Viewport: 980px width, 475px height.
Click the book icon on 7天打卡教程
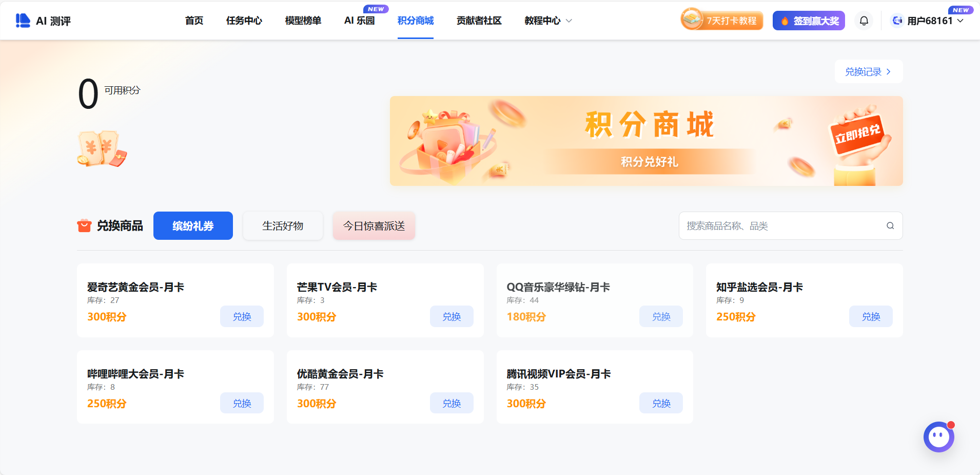click(x=692, y=19)
